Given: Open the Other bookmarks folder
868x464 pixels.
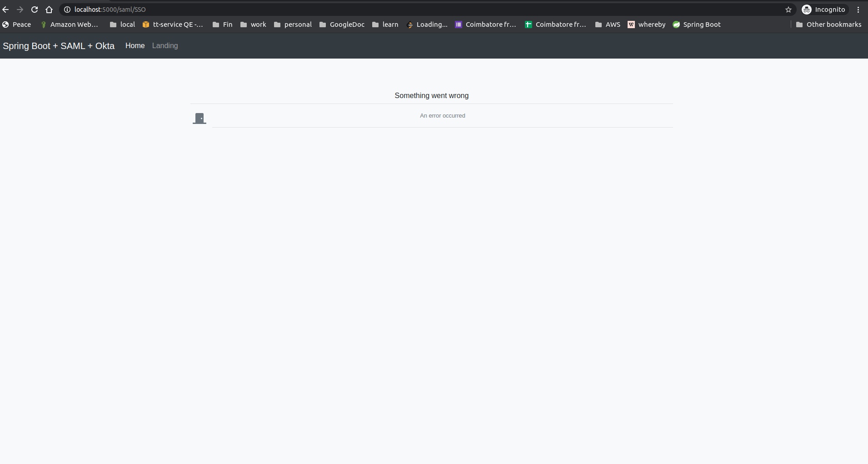Looking at the screenshot, I should (828, 25).
